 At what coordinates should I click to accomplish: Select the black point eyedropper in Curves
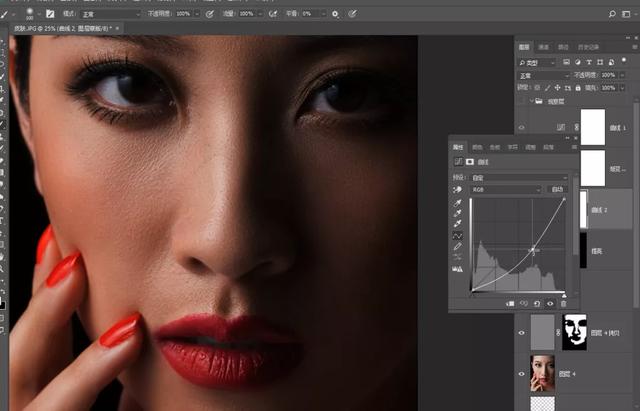(458, 203)
